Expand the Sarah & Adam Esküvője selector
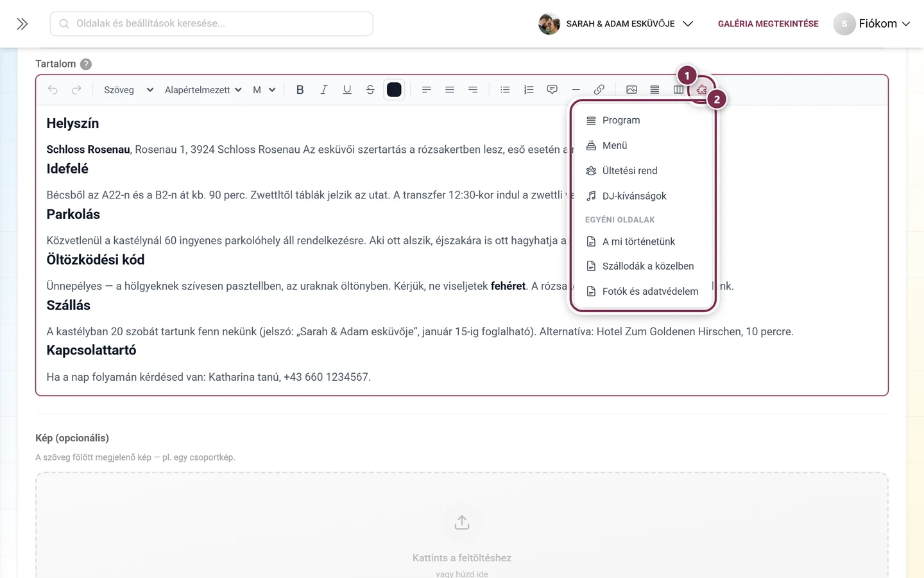The height and width of the screenshot is (578, 924). tap(616, 24)
